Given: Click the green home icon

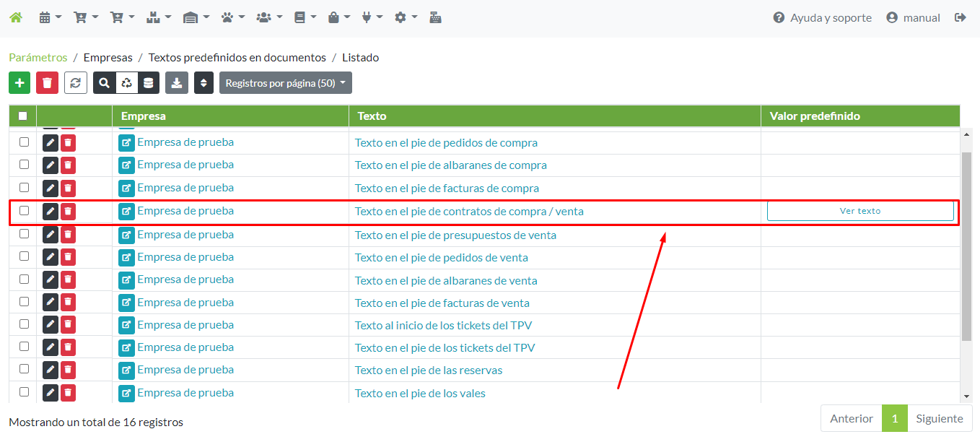Looking at the screenshot, I should pos(16,17).
